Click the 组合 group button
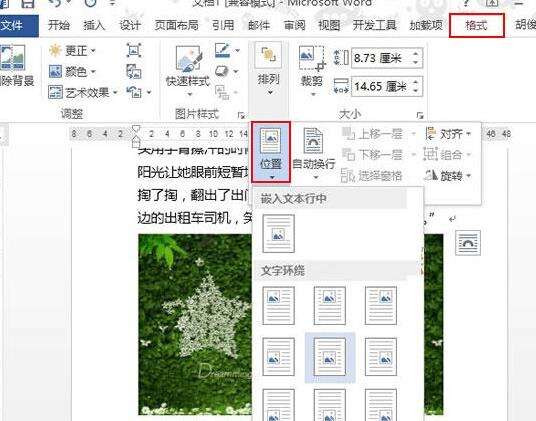Image resolution: width=536 pixels, height=421 pixels. [448, 155]
